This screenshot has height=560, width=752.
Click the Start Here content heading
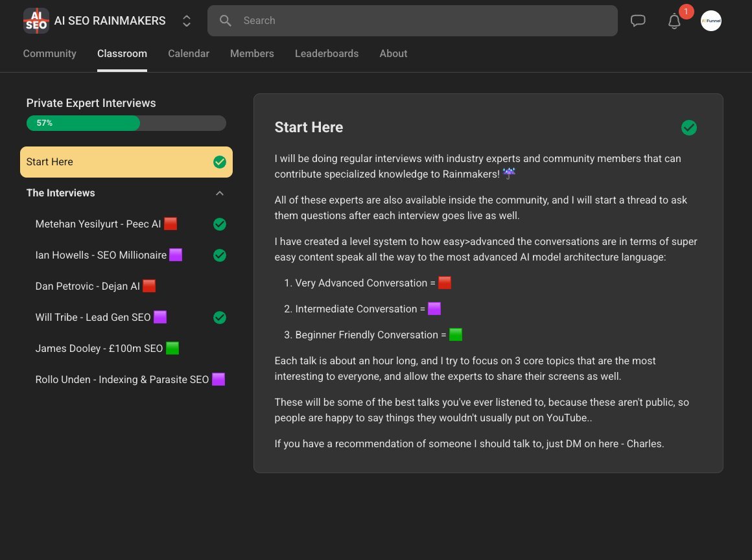(x=309, y=127)
